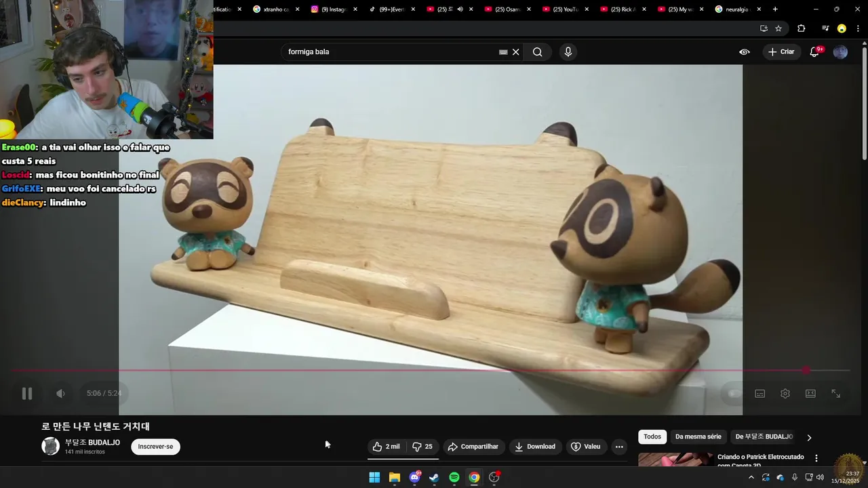Dislike the video (25)
The image size is (868, 488).
point(422,447)
